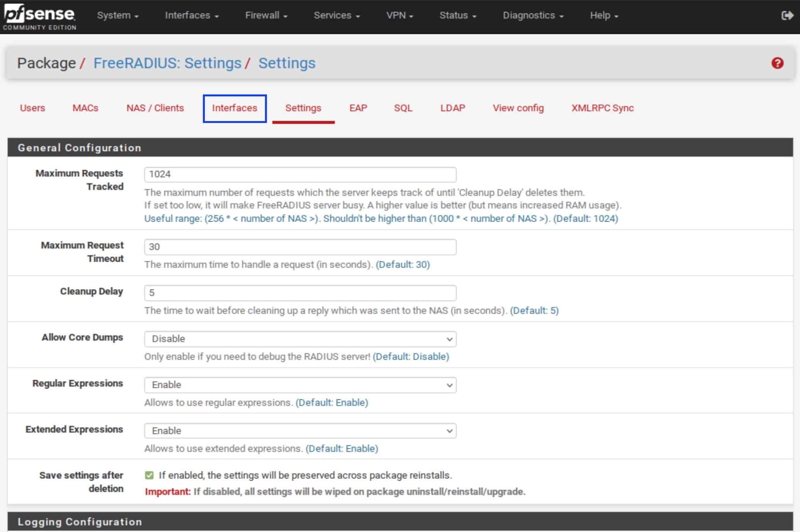Click the 'Useful range' hint text
The height and width of the screenshot is (532, 800).
[x=381, y=219]
